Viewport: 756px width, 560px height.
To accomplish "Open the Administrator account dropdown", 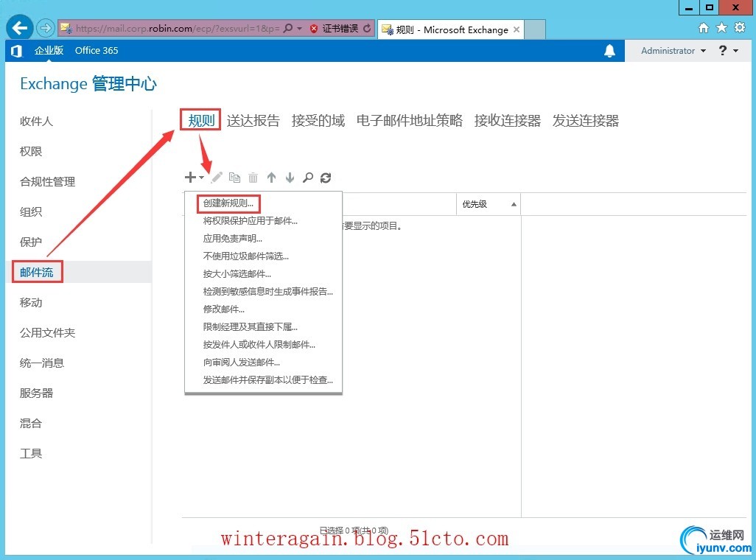I will coord(673,51).
